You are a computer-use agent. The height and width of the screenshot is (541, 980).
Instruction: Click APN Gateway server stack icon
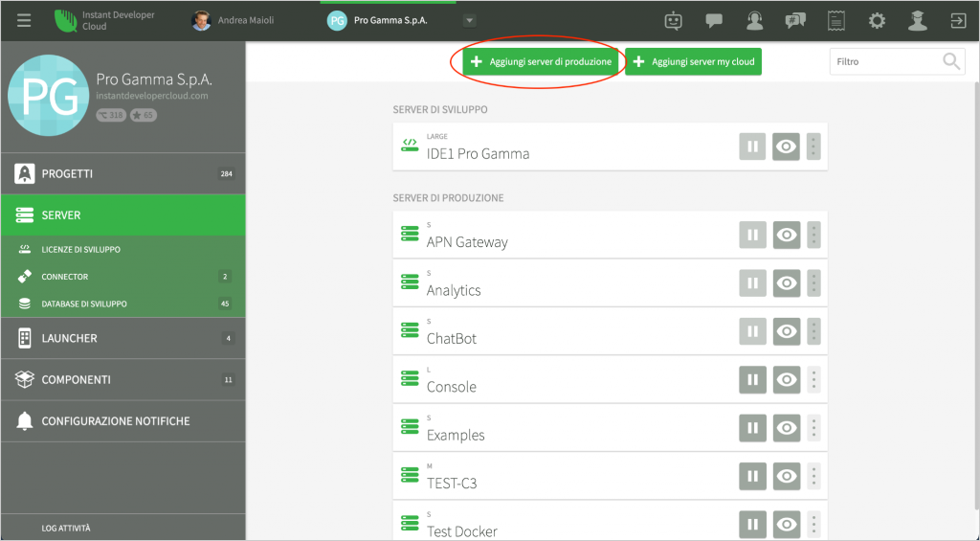pyautogui.click(x=410, y=234)
